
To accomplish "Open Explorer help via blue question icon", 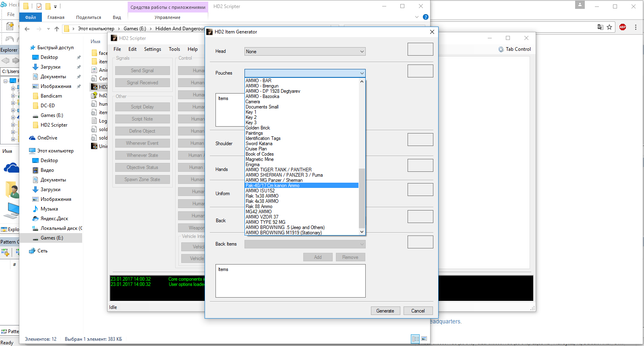I will click(426, 17).
